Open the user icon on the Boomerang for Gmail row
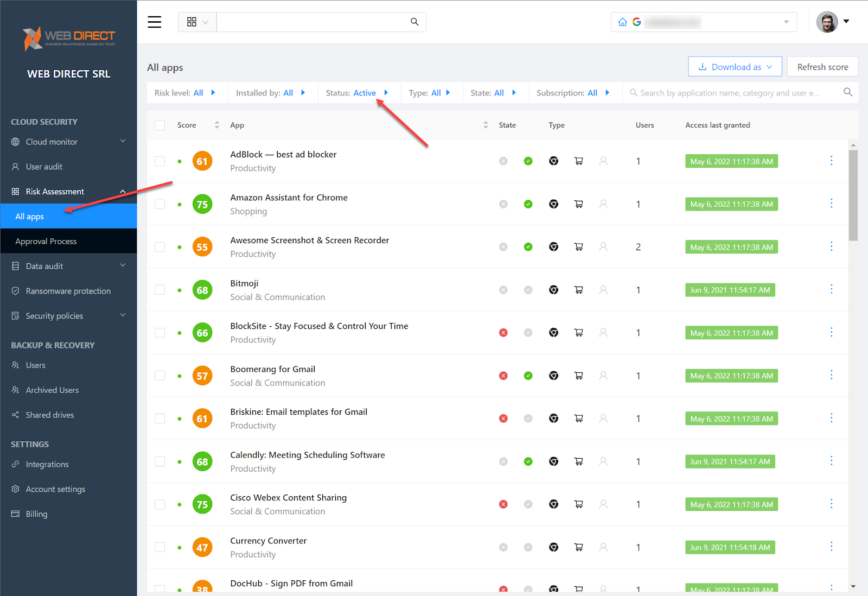 tap(603, 375)
